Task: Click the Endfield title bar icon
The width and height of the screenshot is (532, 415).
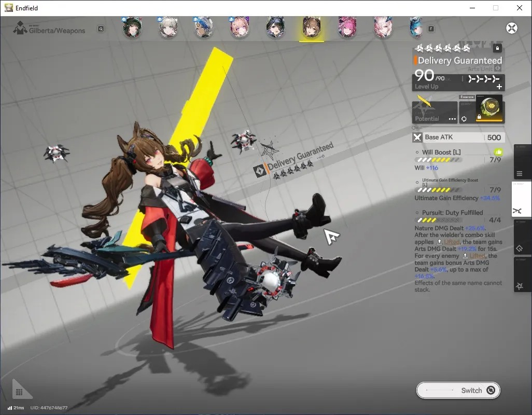Action: point(8,8)
